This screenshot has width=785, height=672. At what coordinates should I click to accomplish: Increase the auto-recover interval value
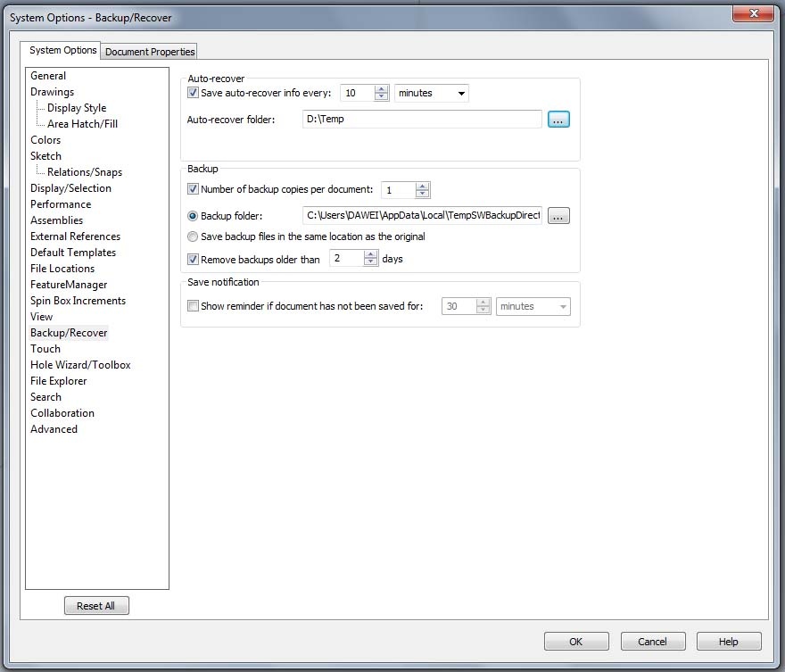(x=382, y=89)
